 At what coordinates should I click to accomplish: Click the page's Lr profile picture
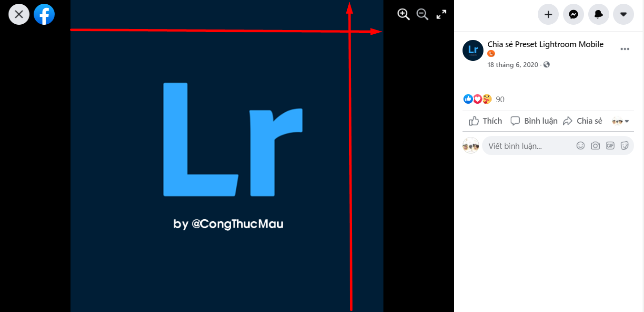[x=473, y=50]
